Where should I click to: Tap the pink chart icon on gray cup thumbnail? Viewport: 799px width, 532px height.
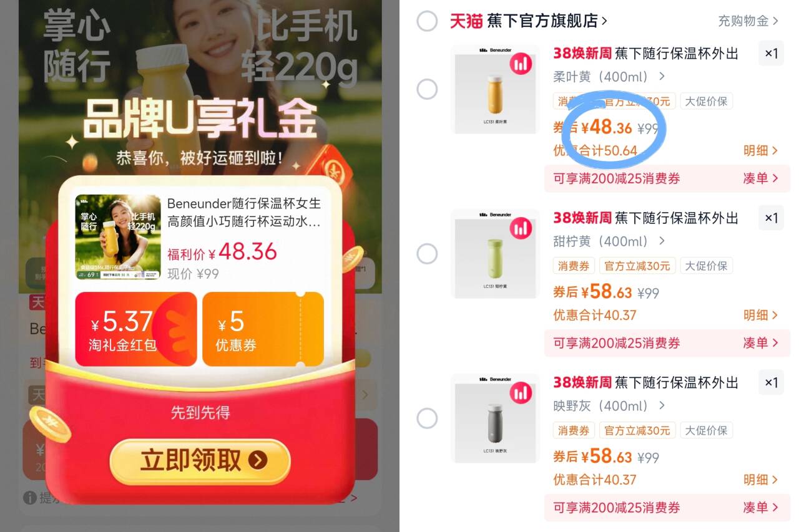coord(520,393)
